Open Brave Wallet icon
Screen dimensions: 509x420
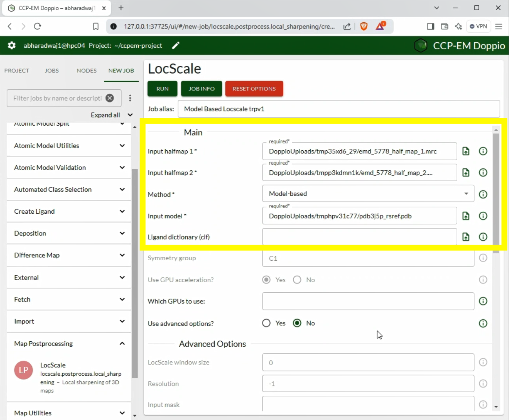click(444, 26)
